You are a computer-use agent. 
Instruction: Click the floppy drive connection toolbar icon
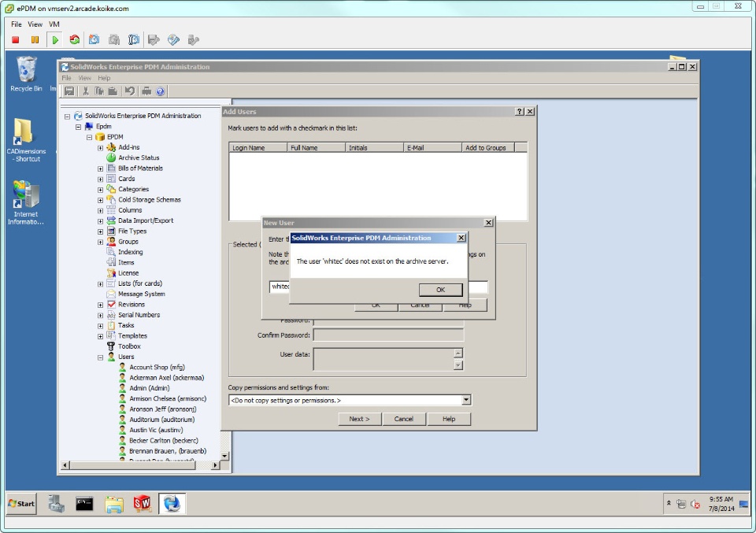click(x=154, y=40)
